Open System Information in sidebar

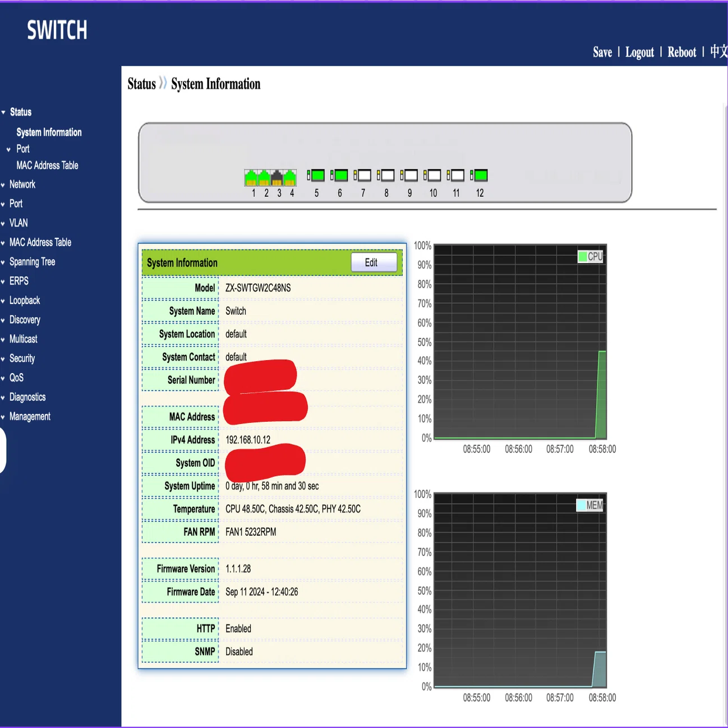pyautogui.click(x=49, y=132)
